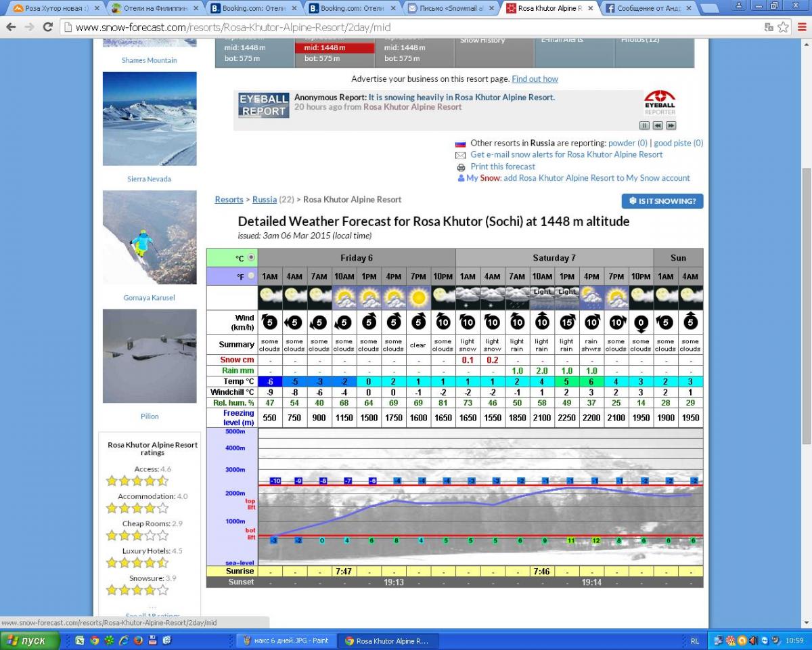The width and height of the screenshot is (812, 650).
Task: Select the °F temperature radio button
Action: [x=252, y=276]
